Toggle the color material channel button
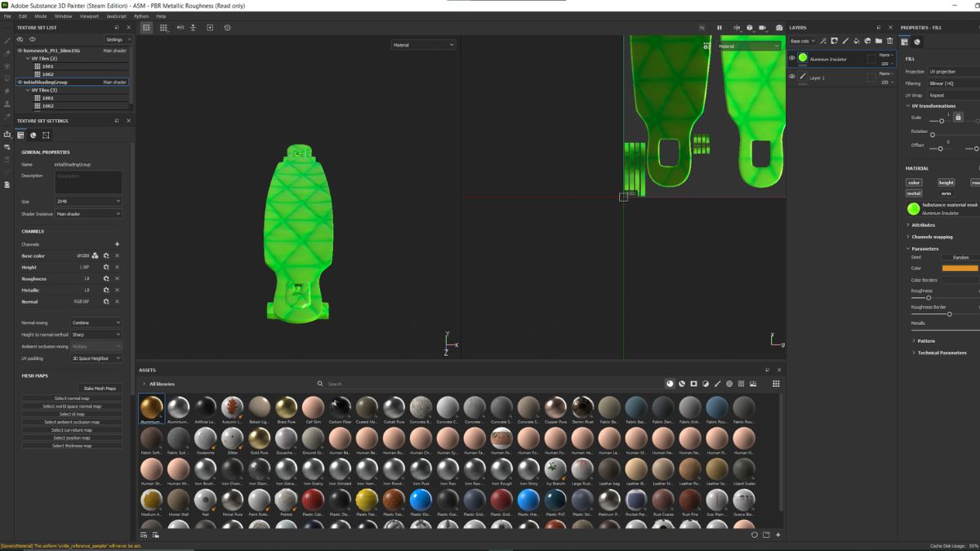Viewport: 980px width, 551px height. [x=914, y=183]
